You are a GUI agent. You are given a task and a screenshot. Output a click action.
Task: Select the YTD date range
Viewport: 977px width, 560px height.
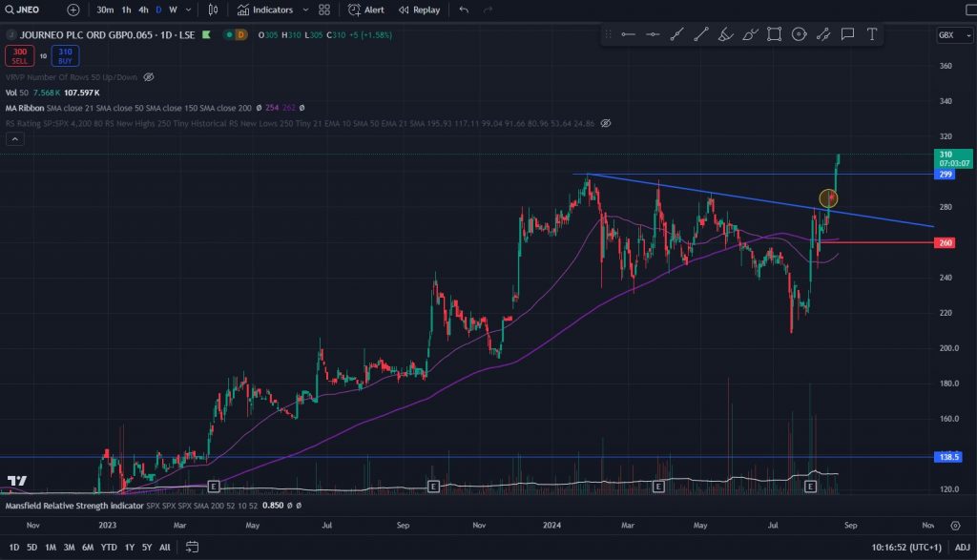109,548
